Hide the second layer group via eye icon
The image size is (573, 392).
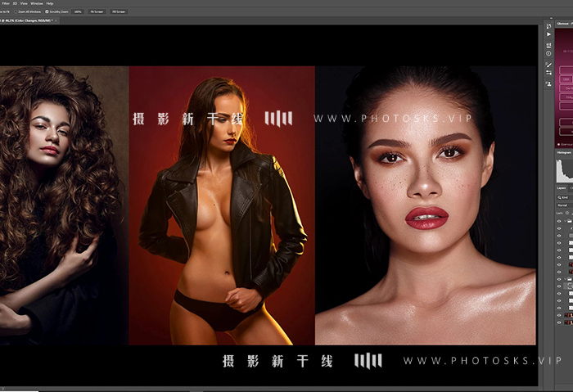[559, 279]
